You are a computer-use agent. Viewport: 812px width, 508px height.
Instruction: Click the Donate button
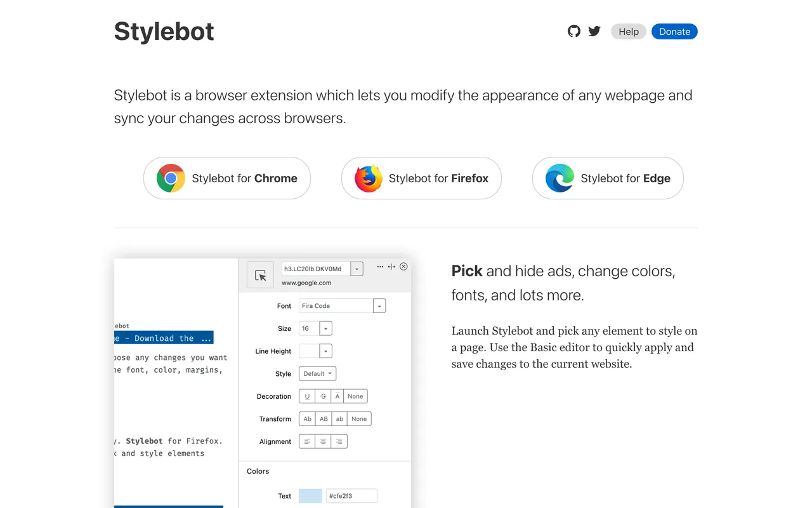pyautogui.click(x=674, y=31)
